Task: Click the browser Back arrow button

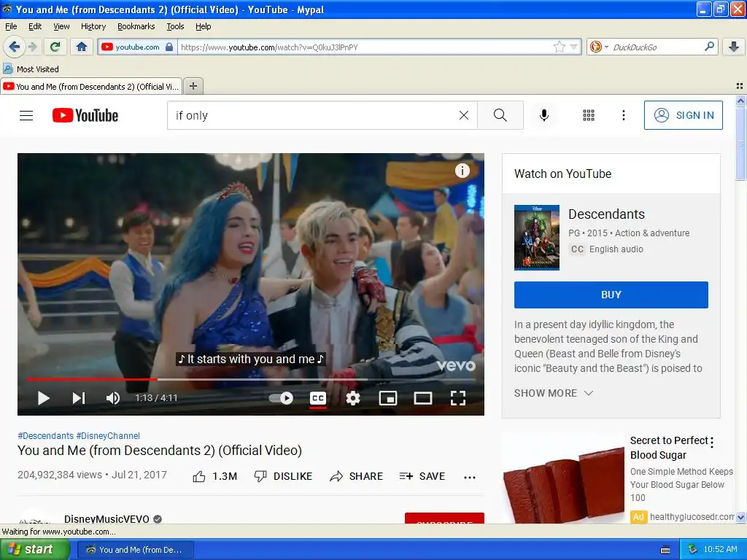Action: 14,47
